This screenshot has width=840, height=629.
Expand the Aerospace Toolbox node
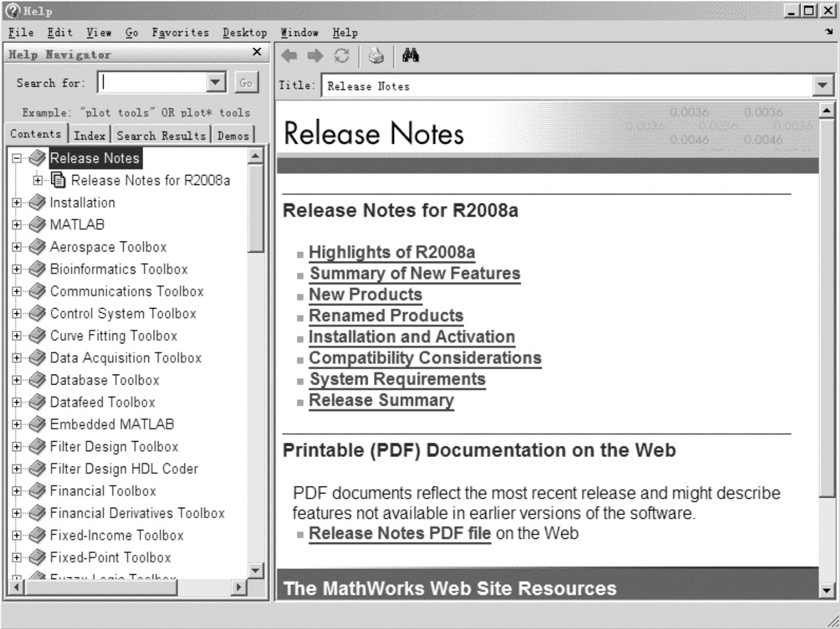[x=16, y=247]
